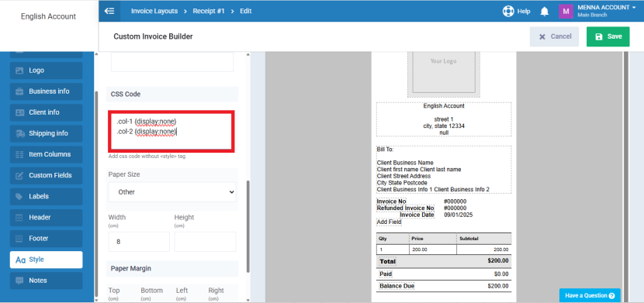Viewport: 644px width, 303px height.
Task: Click the Width input field
Action: tap(139, 242)
